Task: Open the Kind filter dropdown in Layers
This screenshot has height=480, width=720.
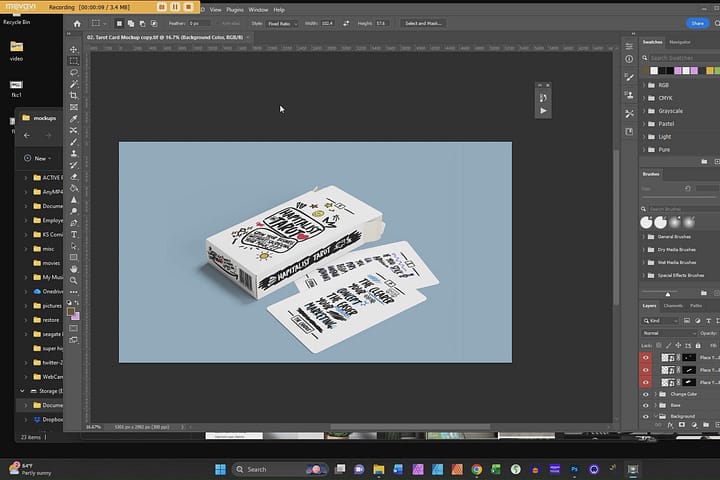Action: 661,321
